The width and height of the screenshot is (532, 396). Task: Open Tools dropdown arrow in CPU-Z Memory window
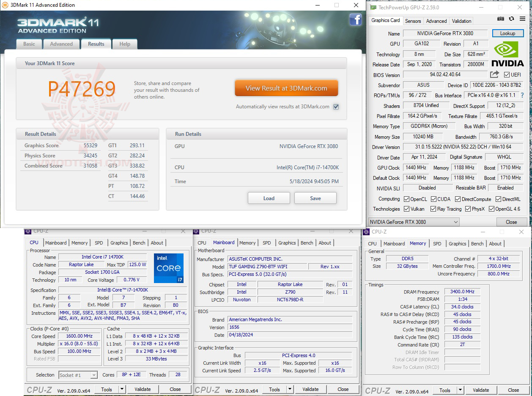(460, 390)
